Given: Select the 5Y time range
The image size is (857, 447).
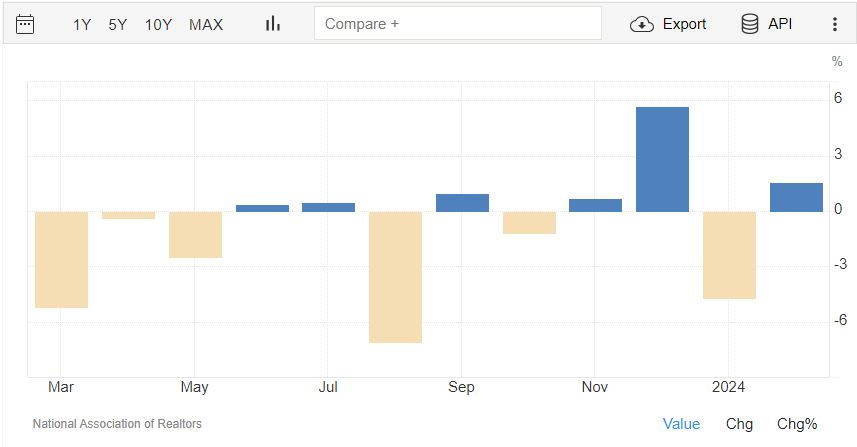Looking at the screenshot, I should click(118, 24).
